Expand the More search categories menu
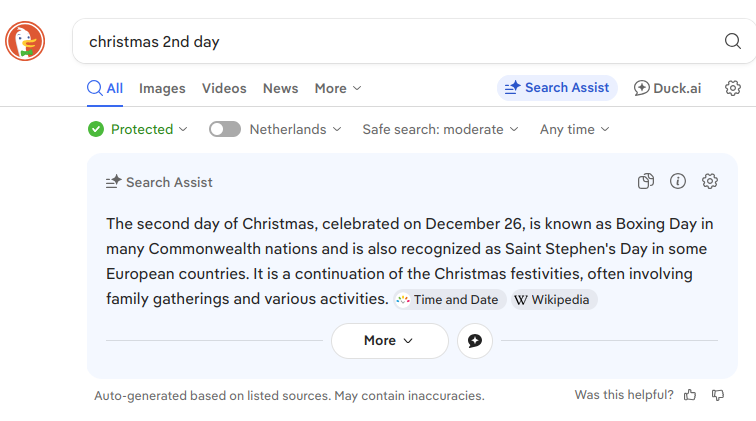The height and width of the screenshot is (421, 756). tap(338, 88)
